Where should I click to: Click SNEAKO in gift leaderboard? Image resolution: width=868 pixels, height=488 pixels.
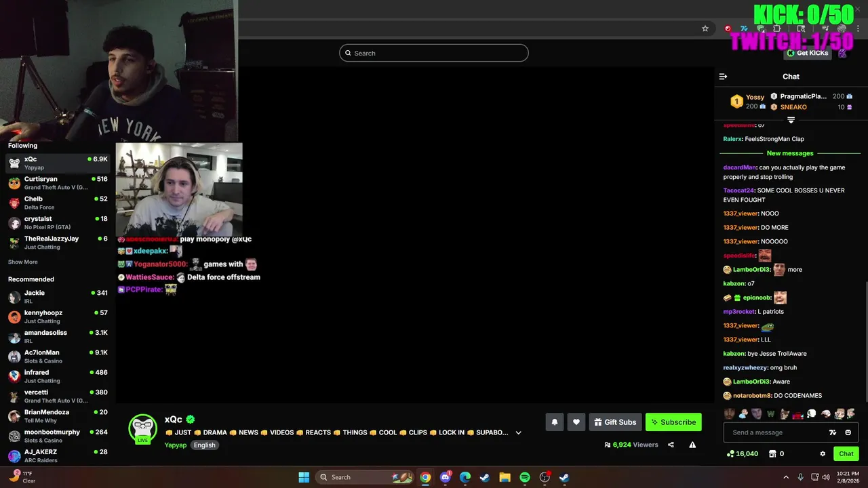(793, 107)
